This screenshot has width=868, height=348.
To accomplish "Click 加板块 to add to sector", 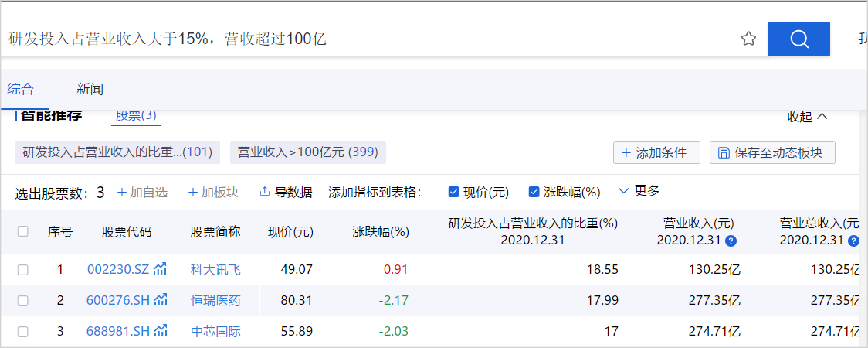I will [x=213, y=193].
